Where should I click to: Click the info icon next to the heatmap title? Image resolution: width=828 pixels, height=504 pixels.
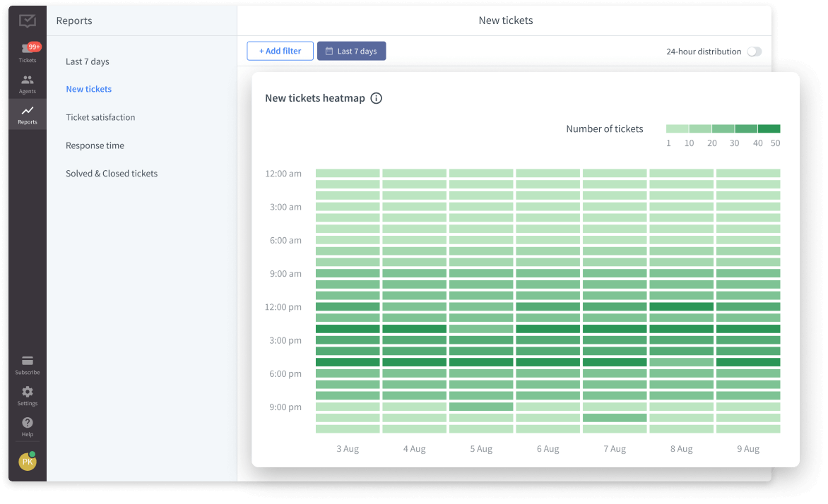tap(376, 98)
